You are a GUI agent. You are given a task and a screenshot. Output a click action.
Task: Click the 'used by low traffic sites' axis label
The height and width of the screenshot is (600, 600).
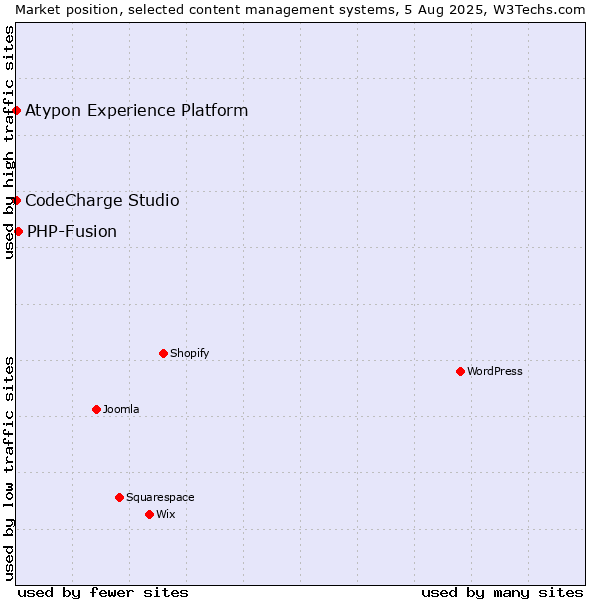pyautogui.click(x=9, y=469)
